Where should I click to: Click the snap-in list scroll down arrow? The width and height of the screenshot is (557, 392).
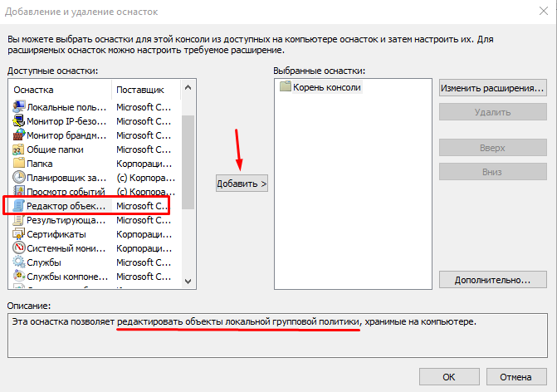click(x=188, y=281)
